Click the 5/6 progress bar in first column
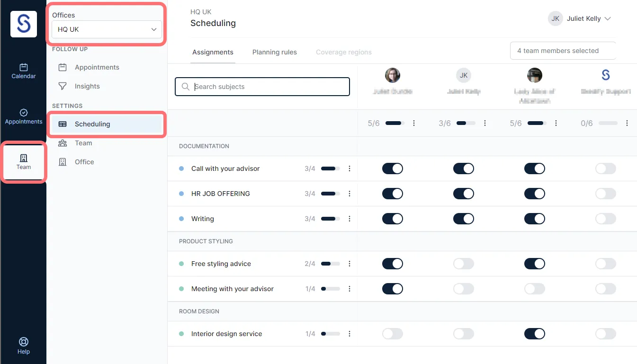The image size is (637, 364). pyautogui.click(x=395, y=123)
